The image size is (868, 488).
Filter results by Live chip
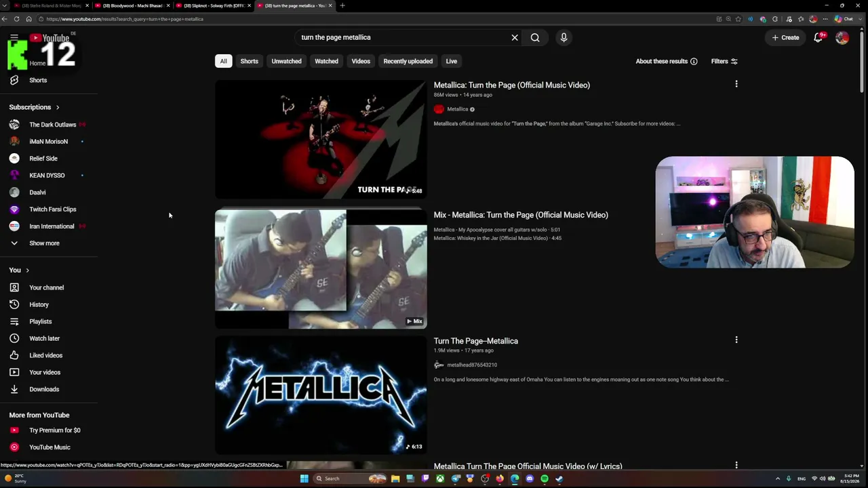click(451, 61)
